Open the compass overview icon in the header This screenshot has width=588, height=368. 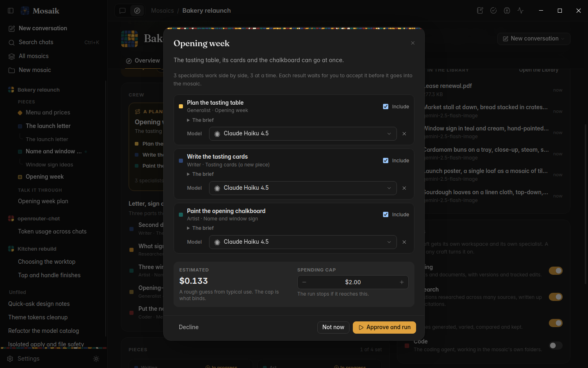[x=137, y=11]
